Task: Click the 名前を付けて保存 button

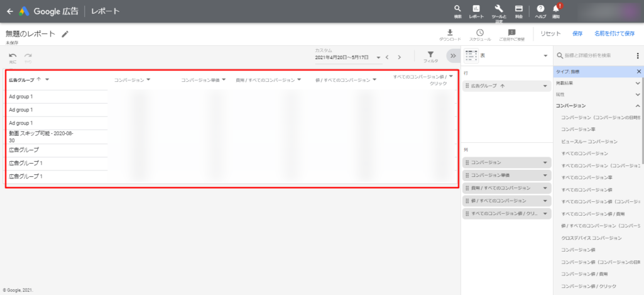Action: (x=614, y=33)
